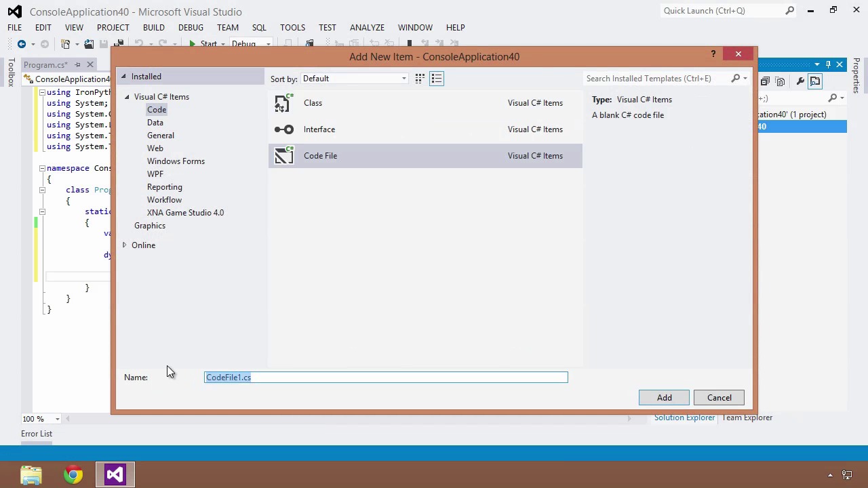The image size is (868, 488).
Task: Switch to the Team Explorer tab
Action: (x=747, y=418)
